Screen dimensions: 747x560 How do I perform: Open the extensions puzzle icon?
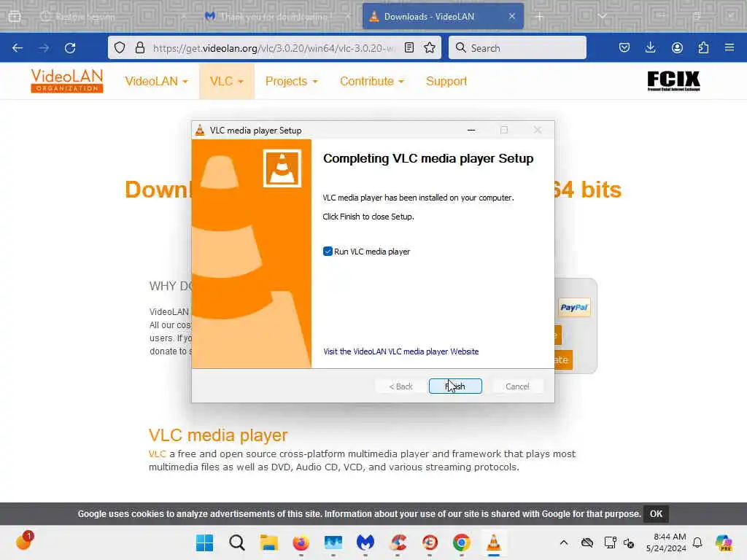coord(703,47)
